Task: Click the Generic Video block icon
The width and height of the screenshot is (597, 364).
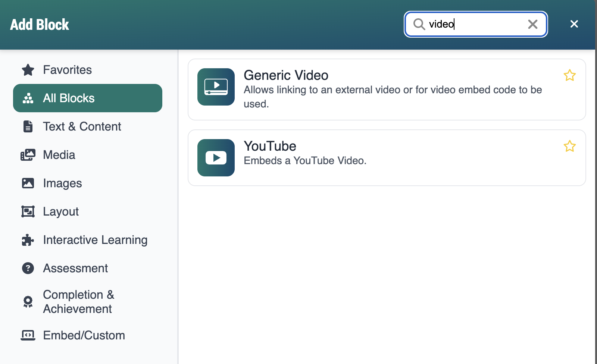Action: [x=216, y=87]
